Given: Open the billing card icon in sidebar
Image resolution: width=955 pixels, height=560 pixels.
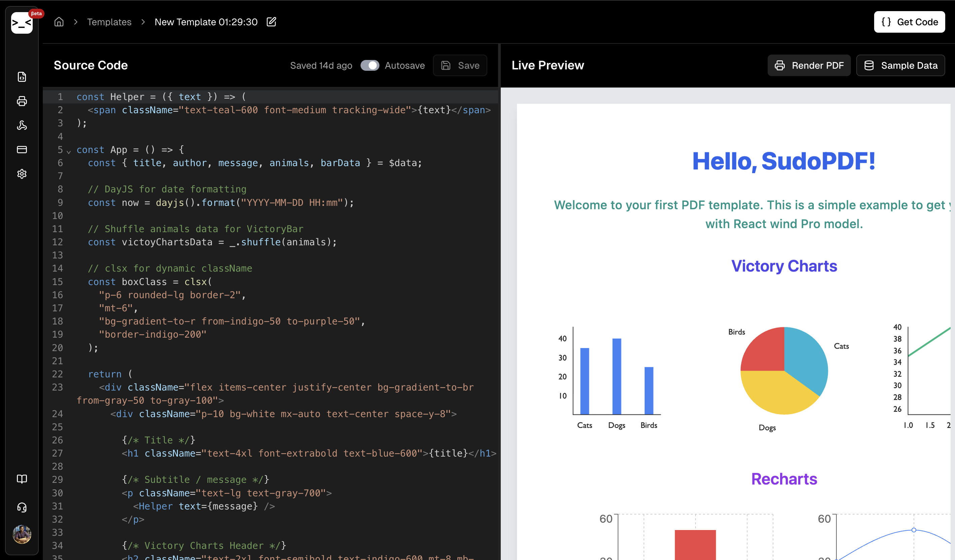Looking at the screenshot, I should (22, 150).
